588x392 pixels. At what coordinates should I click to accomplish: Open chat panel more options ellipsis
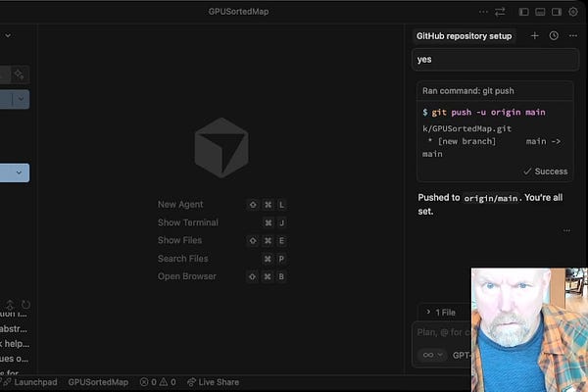(x=573, y=35)
